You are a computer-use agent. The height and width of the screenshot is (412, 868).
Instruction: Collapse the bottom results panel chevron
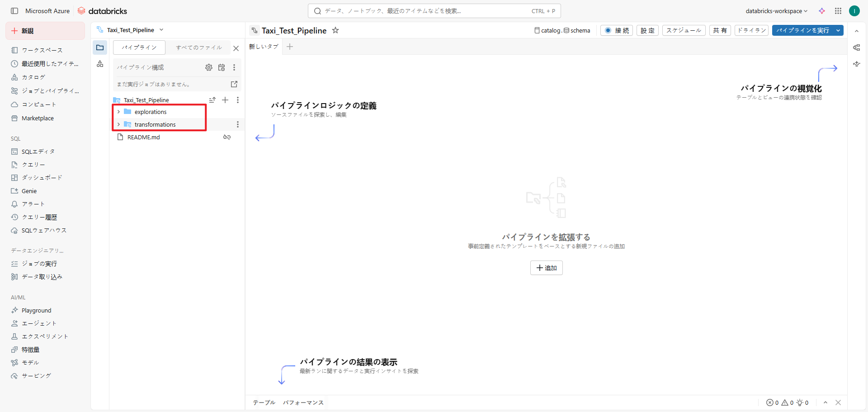[826, 403]
